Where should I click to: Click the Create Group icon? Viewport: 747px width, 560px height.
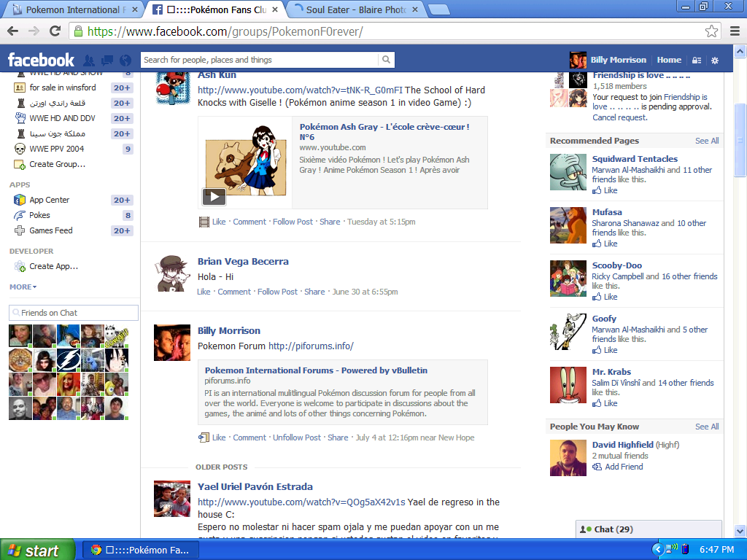click(x=20, y=164)
